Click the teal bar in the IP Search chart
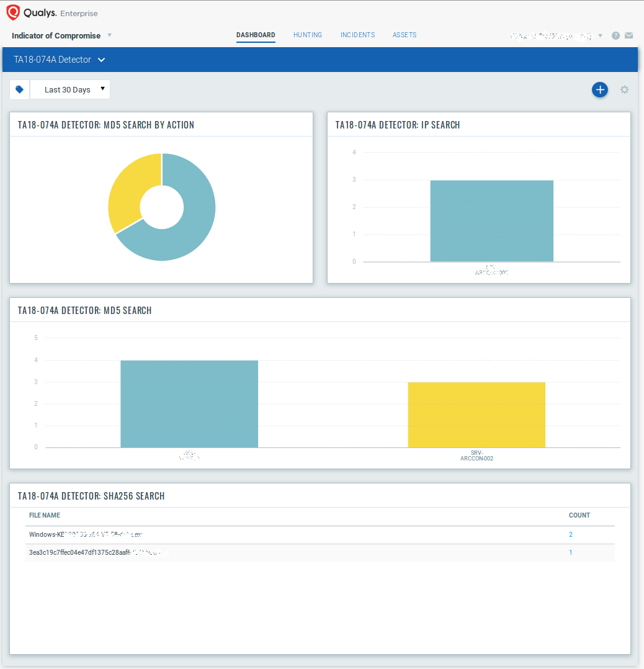The image size is (644, 669). (491, 221)
